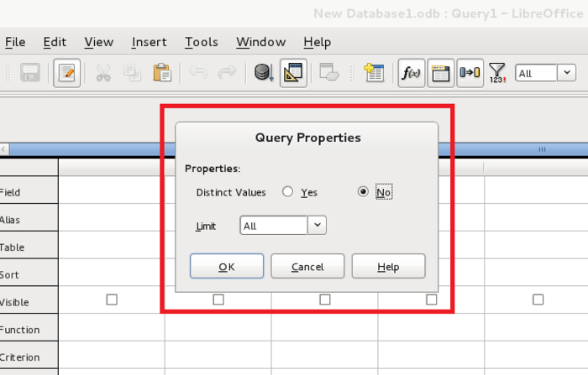Click Help button in Query Properties dialog
The width and height of the screenshot is (588, 375).
pos(388,266)
